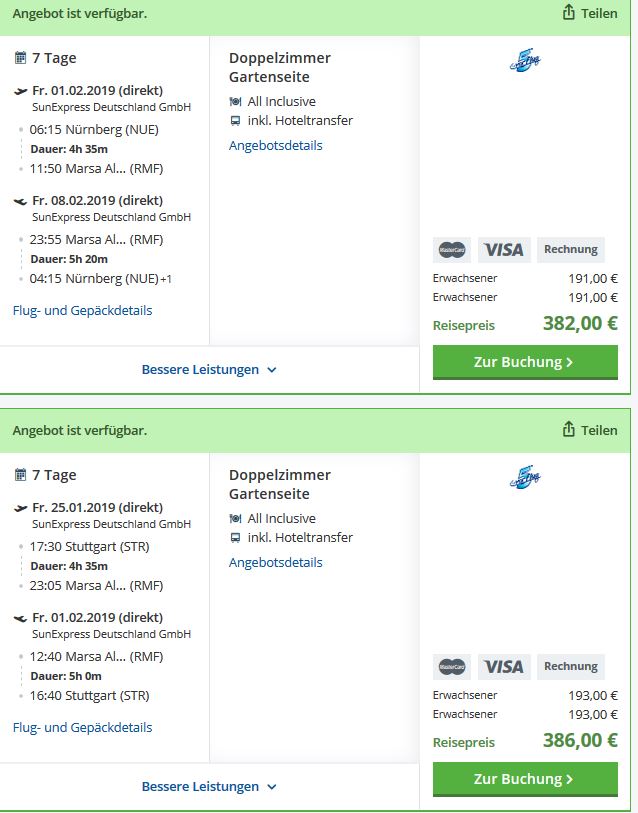Viewport: 638px width, 813px height.
Task: Click hotel transfer bus icon in second offer
Action: click(235, 538)
